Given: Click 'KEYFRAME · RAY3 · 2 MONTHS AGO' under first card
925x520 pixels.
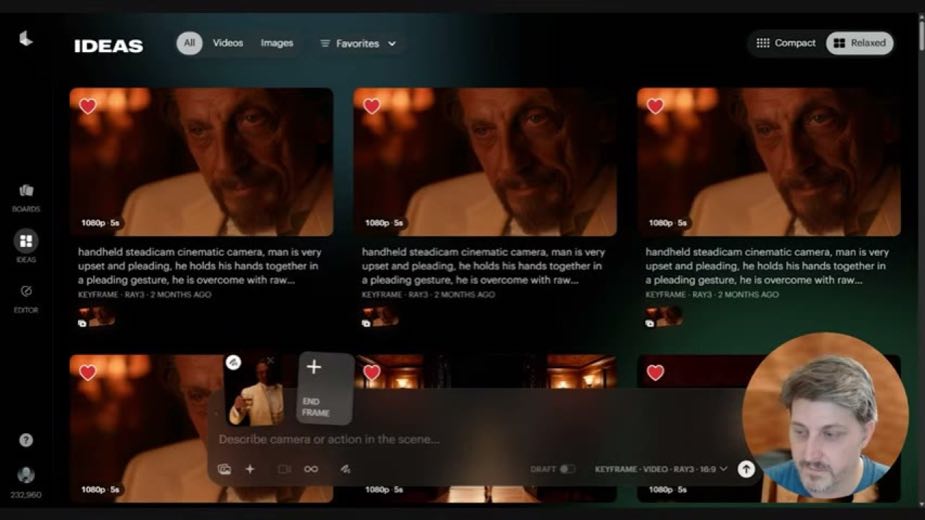Looking at the screenshot, I should click(145, 295).
